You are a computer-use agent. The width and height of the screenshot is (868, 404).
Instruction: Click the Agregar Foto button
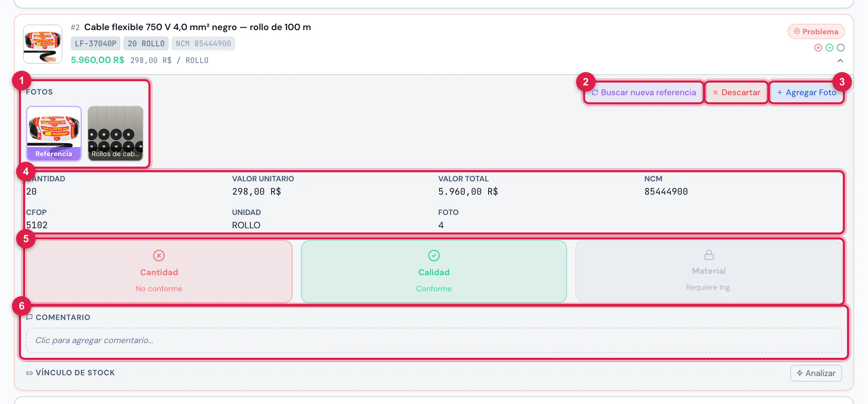[807, 92]
